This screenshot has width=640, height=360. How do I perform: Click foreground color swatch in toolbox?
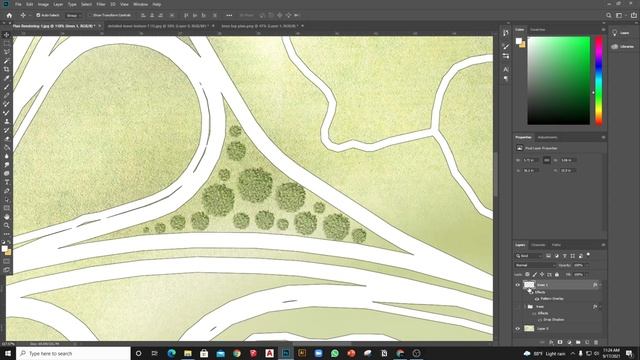point(5,248)
